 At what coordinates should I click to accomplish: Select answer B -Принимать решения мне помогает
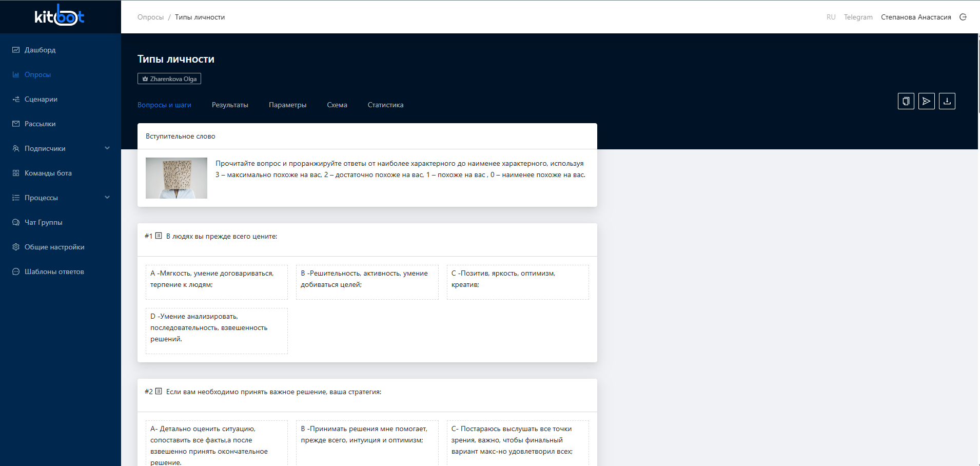(x=367, y=444)
